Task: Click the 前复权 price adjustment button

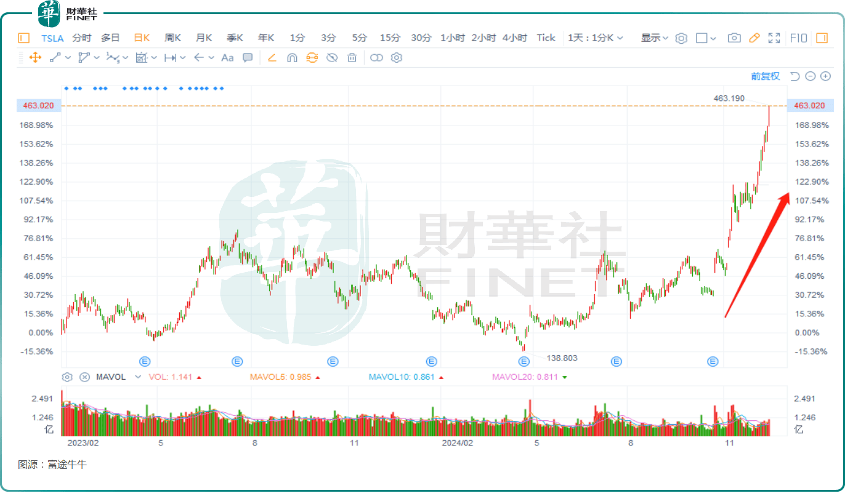Action: click(x=766, y=76)
